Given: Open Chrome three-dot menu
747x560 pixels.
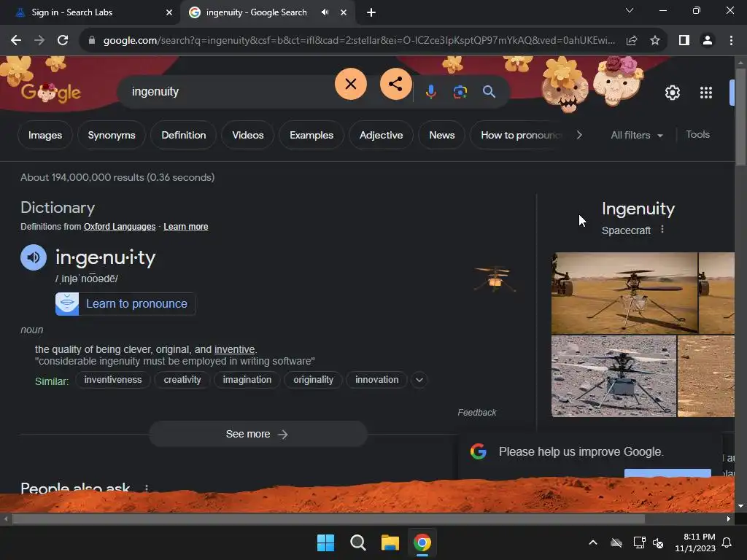Looking at the screenshot, I should (731, 41).
